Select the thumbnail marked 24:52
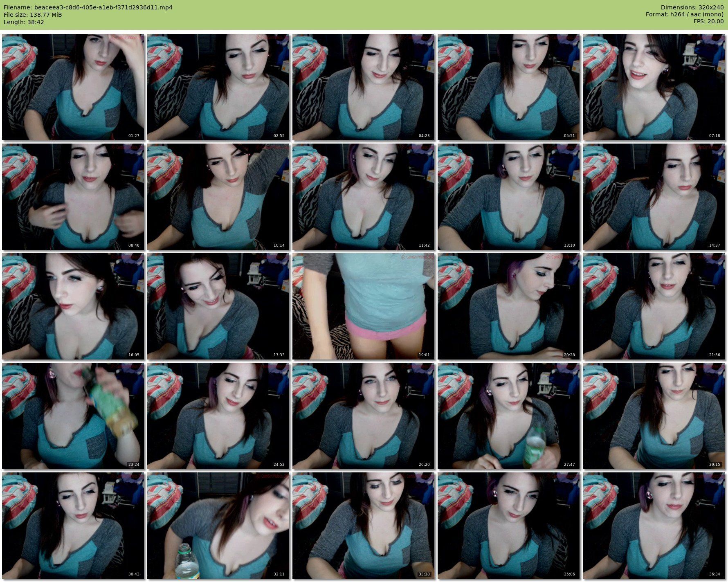Screen dimensions: 728x582 pos(218,416)
